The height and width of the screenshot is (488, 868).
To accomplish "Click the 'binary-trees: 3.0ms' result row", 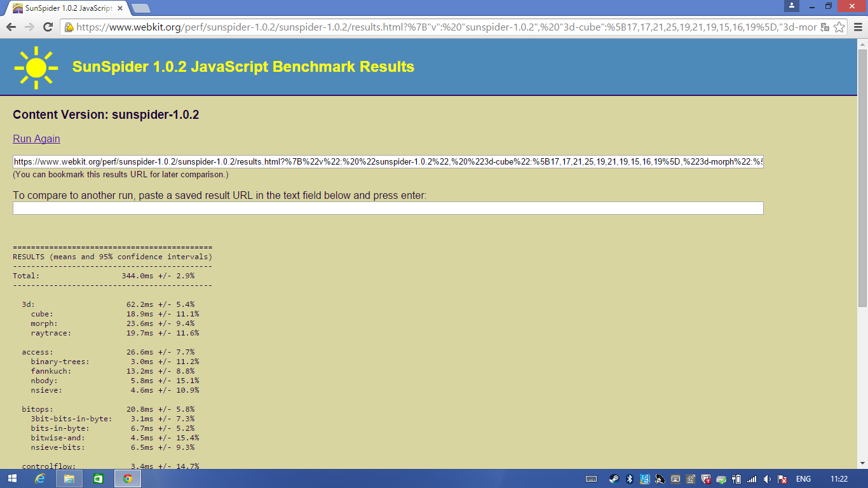I will [115, 362].
